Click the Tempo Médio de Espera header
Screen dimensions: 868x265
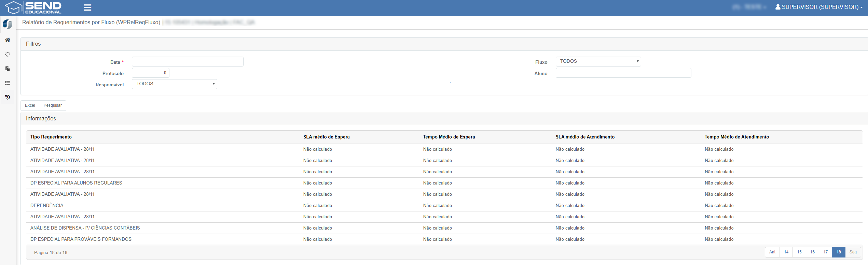(x=449, y=137)
